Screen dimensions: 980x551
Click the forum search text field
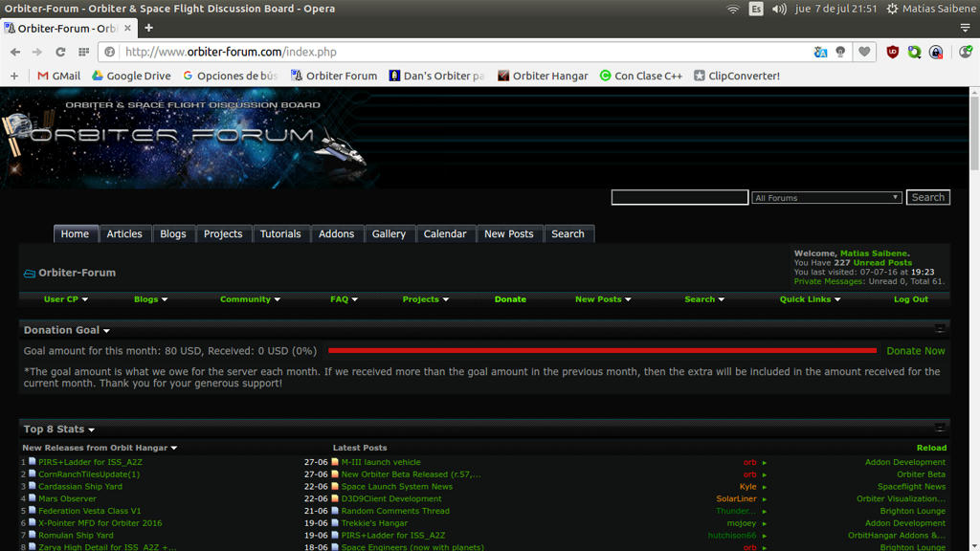pyautogui.click(x=679, y=197)
